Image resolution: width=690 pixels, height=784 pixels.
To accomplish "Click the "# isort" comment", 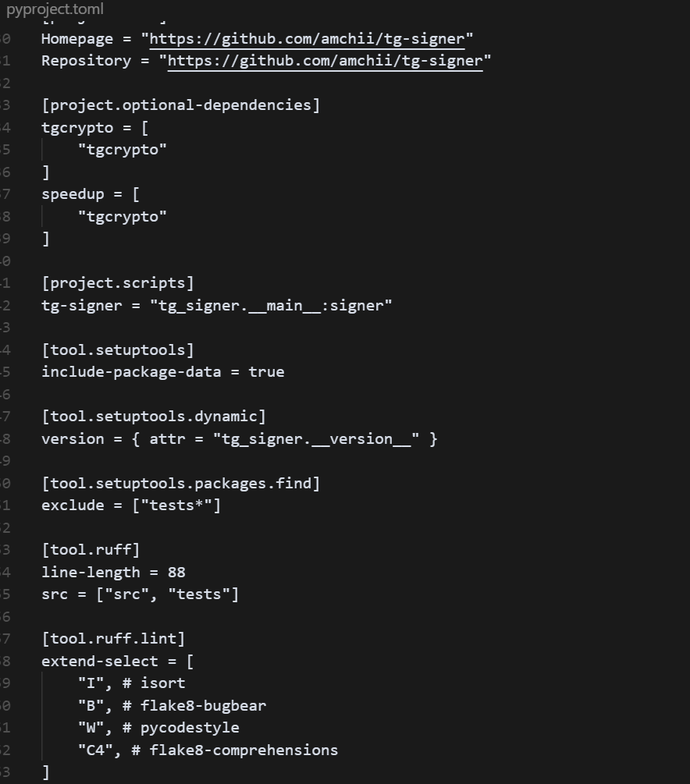I will coord(154,683).
